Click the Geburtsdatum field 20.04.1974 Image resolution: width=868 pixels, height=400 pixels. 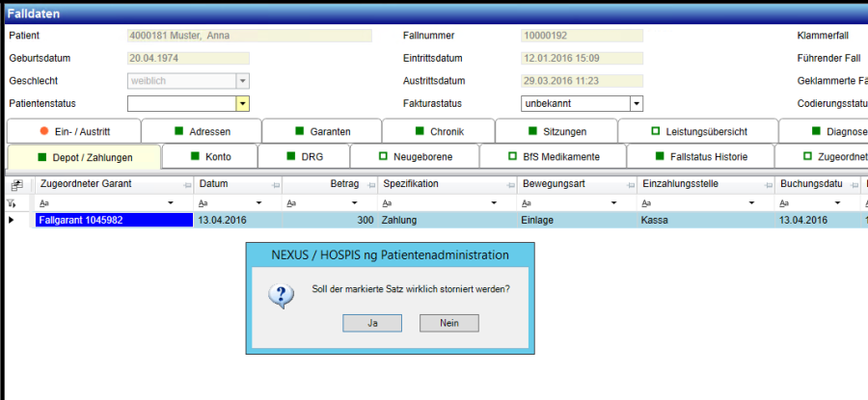click(x=188, y=58)
